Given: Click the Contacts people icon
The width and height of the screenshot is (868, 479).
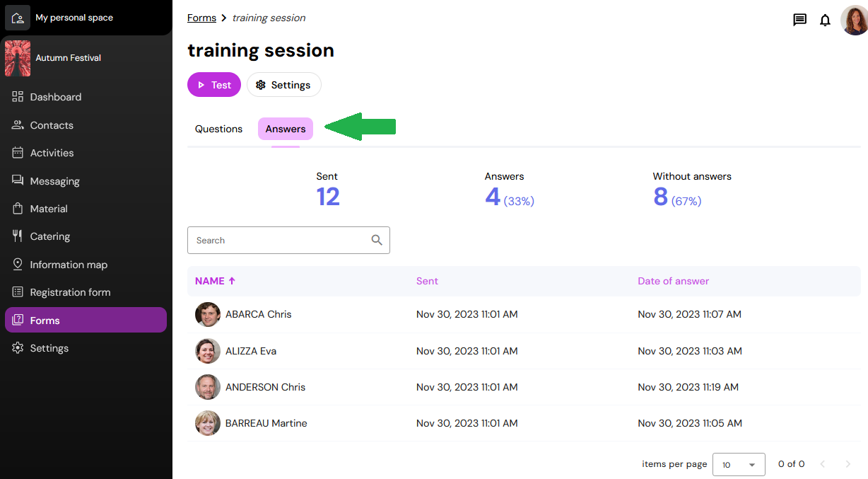Looking at the screenshot, I should tap(18, 125).
